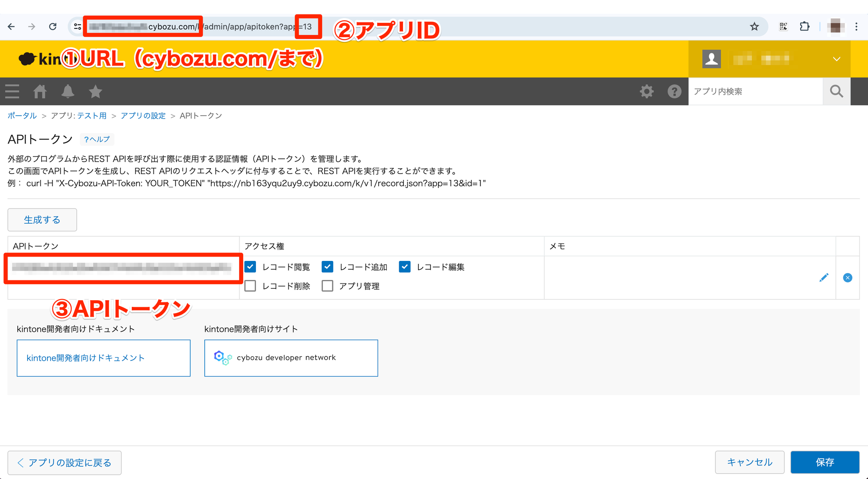Click the 生成する button
Image resolution: width=868 pixels, height=479 pixels.
(x=42, y=220)
